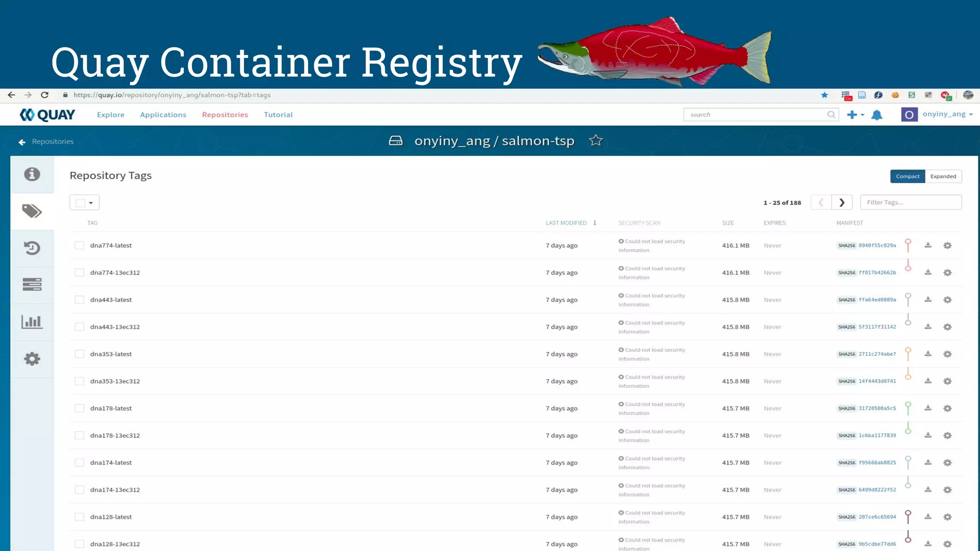The height and width of the screenshot is (551, 980).
Task: Go back to Repositories list
Action: pos(46,142)
